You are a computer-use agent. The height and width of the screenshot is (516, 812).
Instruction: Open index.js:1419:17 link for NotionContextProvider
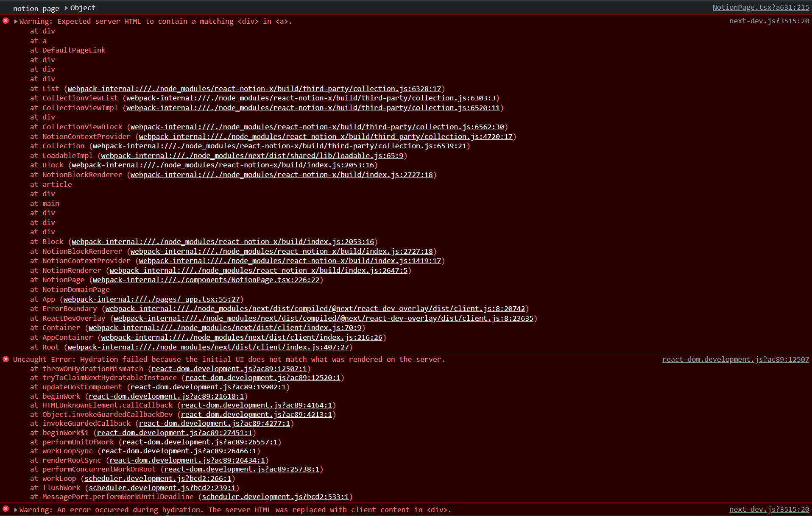tap(290, 261)
